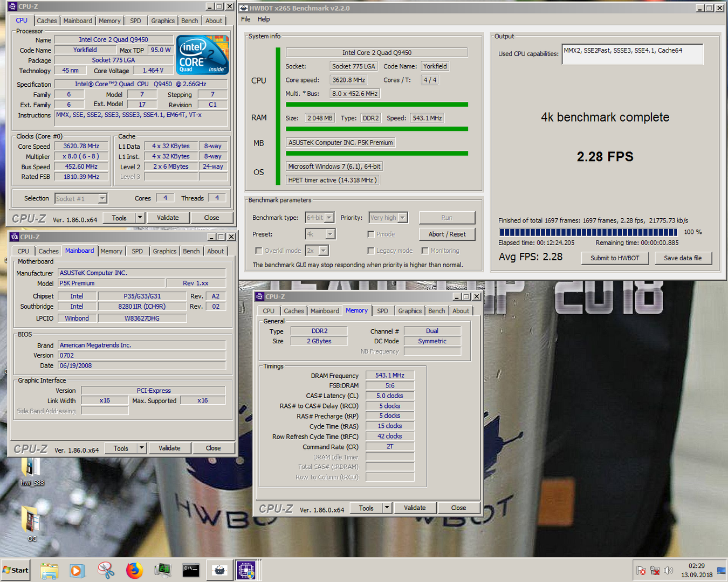Image resolution: width=728 pixels, height=582 pixels.
Task: Click the Used CPU capabilities text field
Action: coord(633,54)
